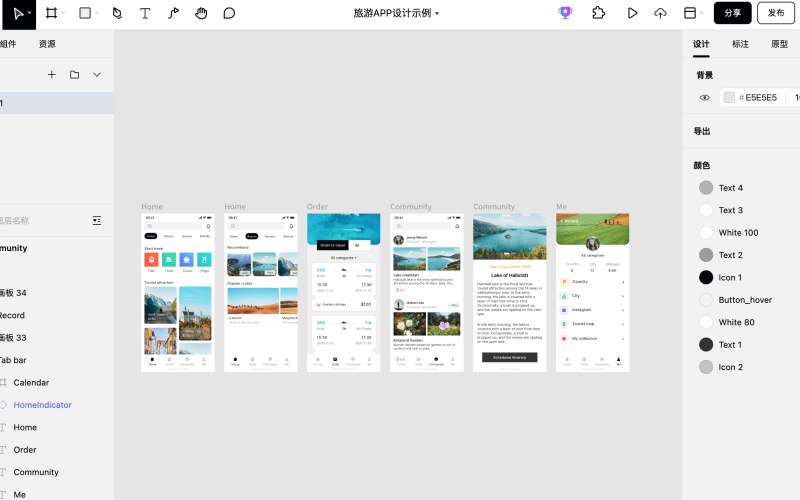Toggle background color visibility eye

[705, 97]
